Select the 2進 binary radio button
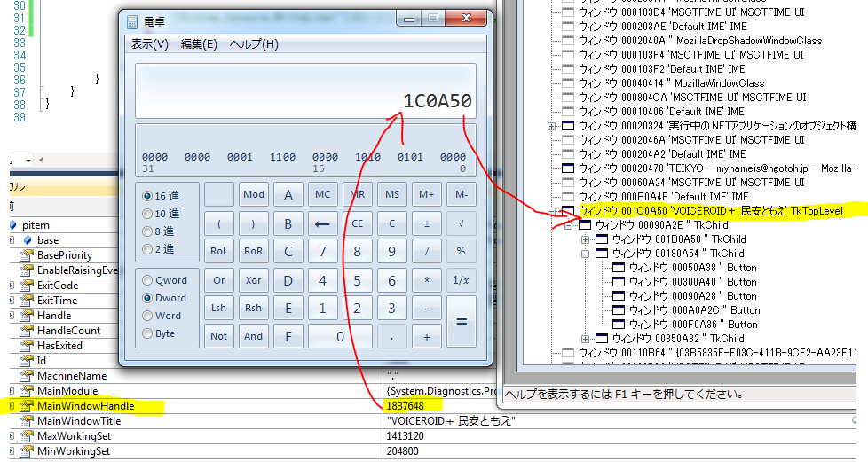Image resolution: width=868 pixels, height=462 pixels. tap(147, 249)
